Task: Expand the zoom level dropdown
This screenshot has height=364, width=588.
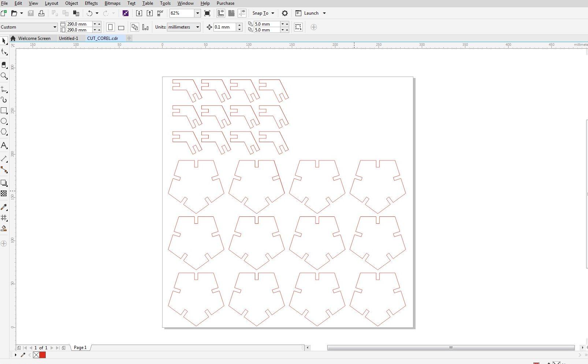Action: click(197, 13)
